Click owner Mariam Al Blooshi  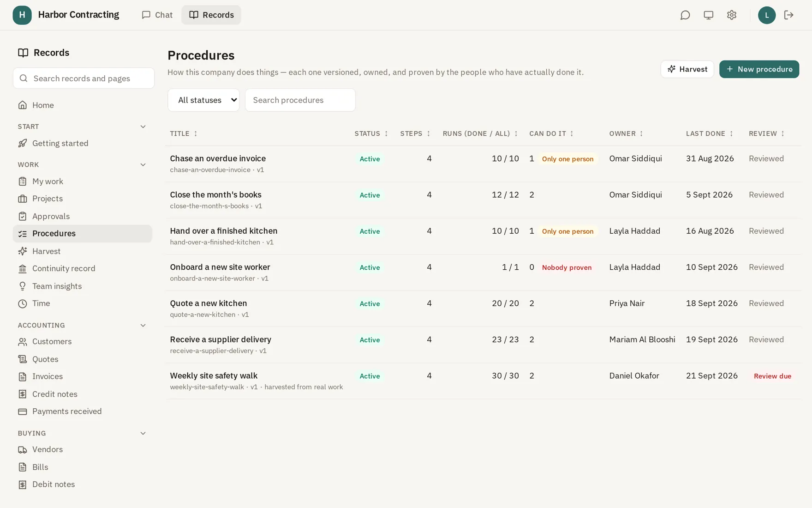point(642,339)
